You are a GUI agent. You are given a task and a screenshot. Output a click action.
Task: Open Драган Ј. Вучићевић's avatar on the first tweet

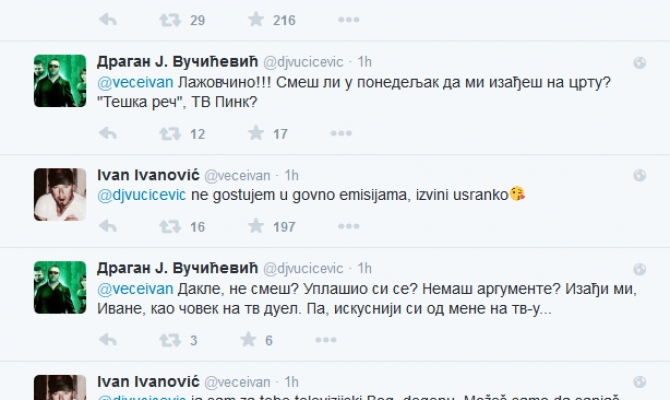pyautogui.click(x=60, y=79)
